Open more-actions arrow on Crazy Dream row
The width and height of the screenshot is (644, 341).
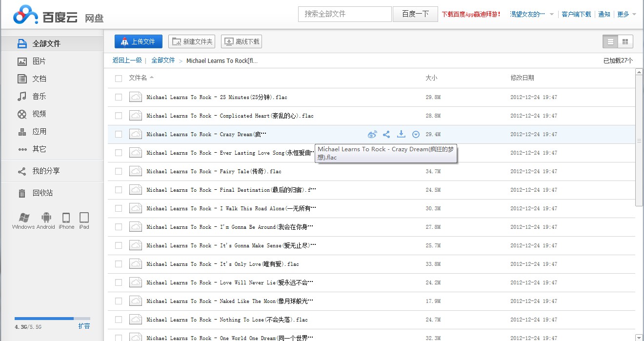pyautogui.click(x=416, y=134)
